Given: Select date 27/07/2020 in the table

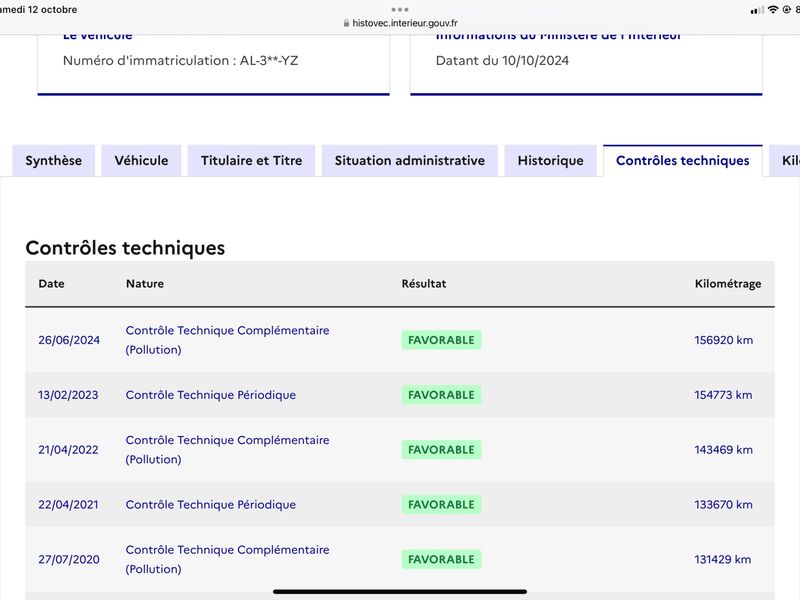Looking at the screenshot, I should coord(69,560).
